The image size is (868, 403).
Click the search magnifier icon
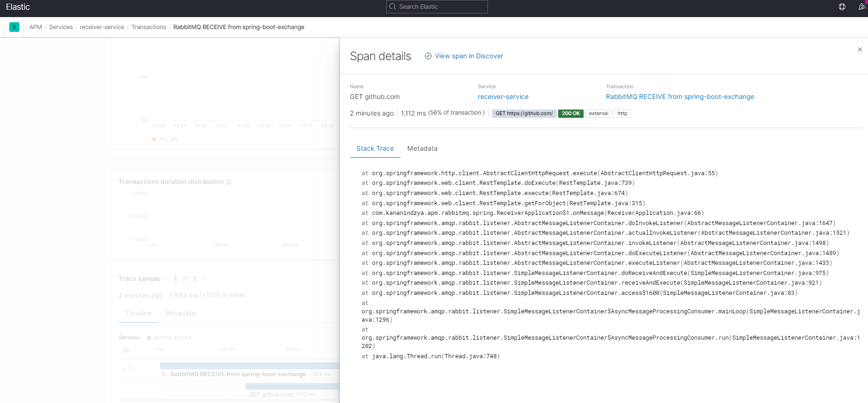[393, 6]
